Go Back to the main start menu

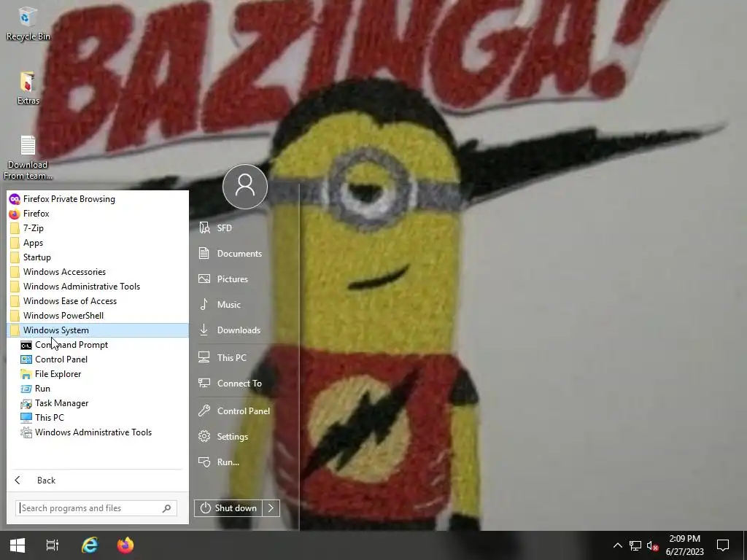point(98,481)
